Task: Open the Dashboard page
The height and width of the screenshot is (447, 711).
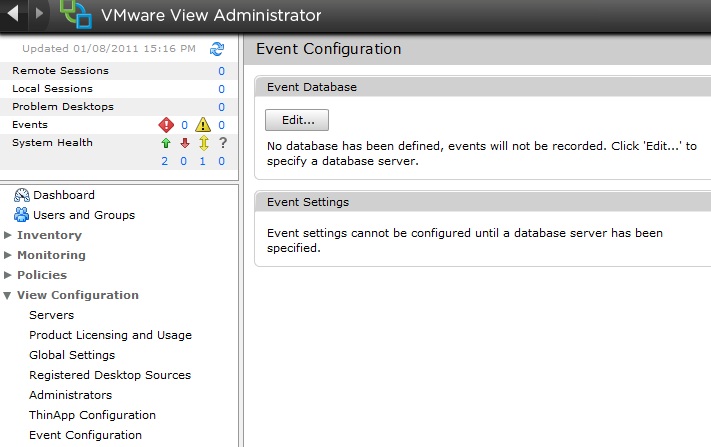Action: click(x=64, y=195)
